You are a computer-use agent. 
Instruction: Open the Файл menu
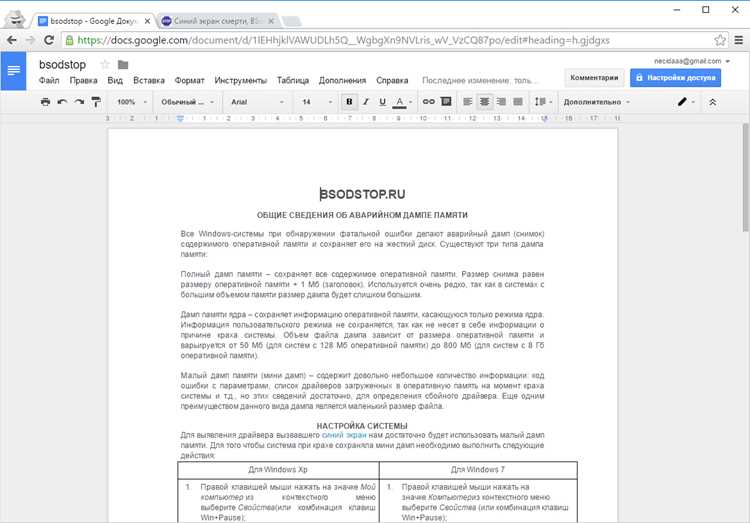[x=49, y=80]
